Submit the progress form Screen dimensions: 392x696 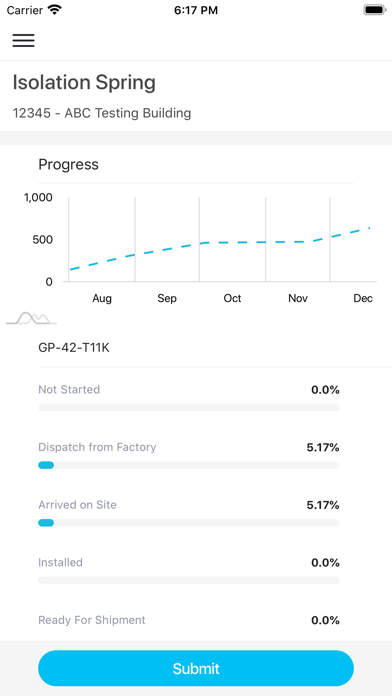pos(196,668)
